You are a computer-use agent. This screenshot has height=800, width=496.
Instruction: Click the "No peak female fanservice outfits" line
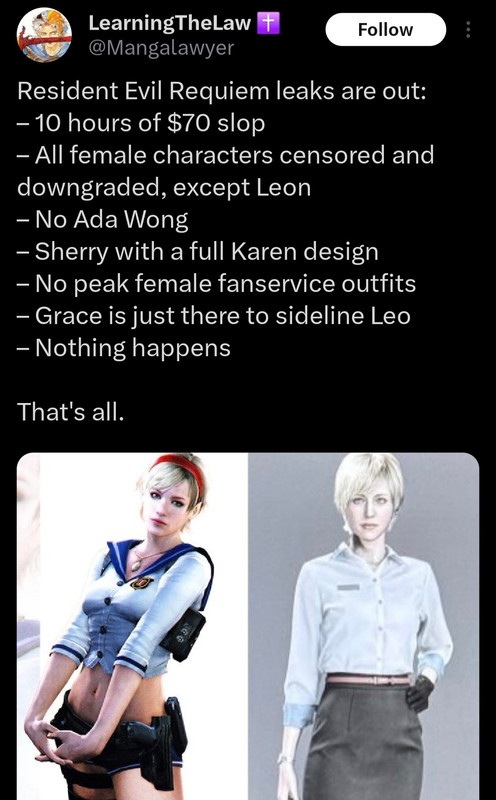pos(216,284)
